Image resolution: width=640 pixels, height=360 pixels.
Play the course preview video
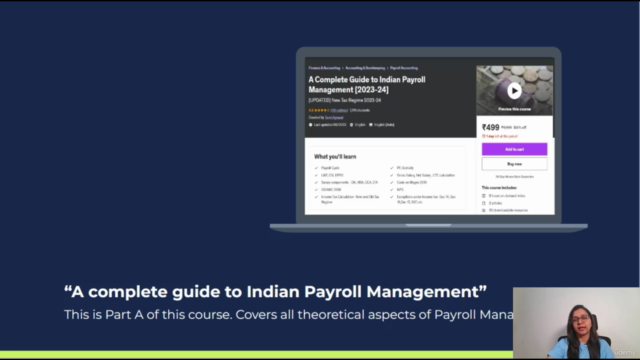tap(514, 91)
